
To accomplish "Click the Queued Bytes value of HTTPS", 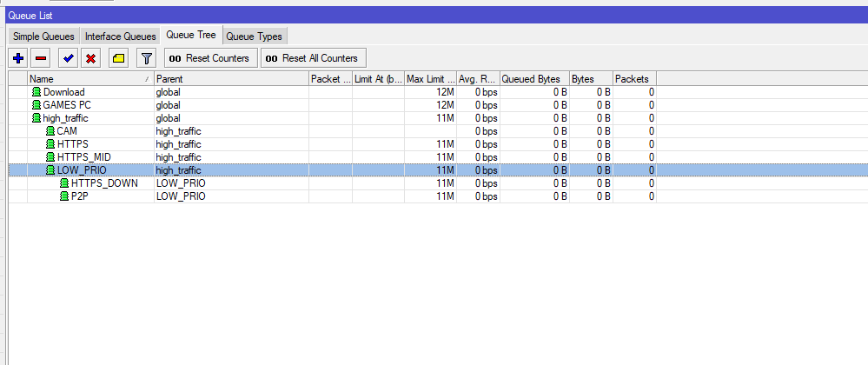I will 560,144.
